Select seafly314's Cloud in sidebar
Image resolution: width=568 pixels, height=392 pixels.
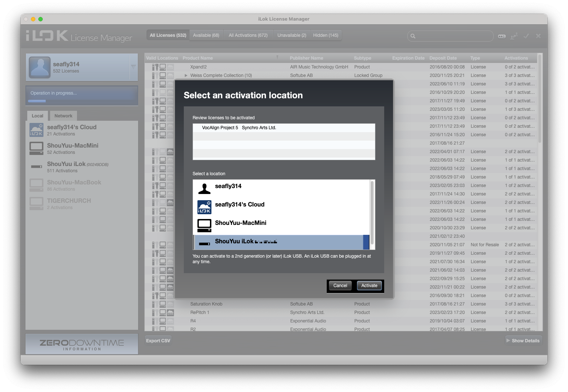point(82,130)
